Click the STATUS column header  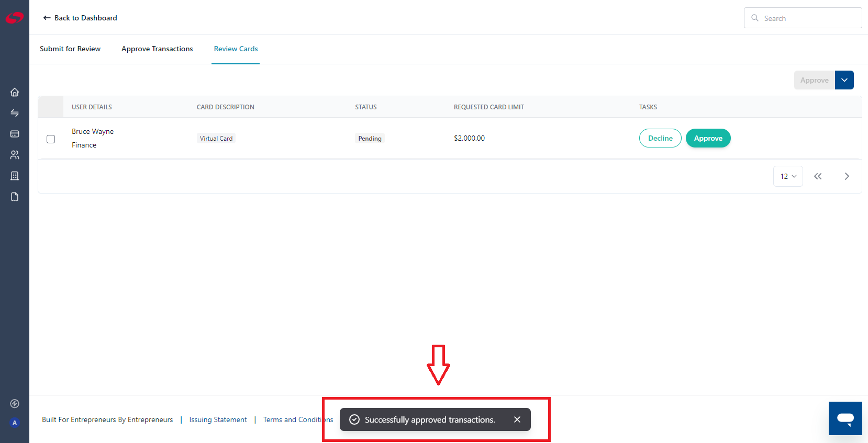(x=366, y=107)
